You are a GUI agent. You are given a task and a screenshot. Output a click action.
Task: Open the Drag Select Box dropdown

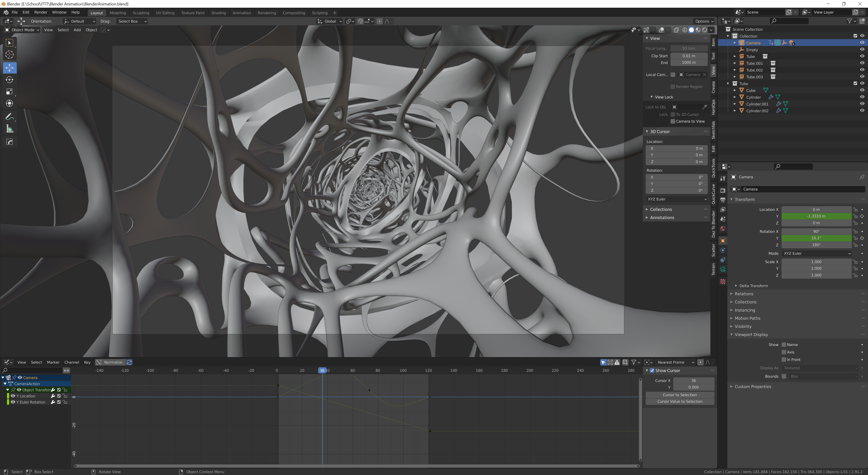click(x=132, y=21)
